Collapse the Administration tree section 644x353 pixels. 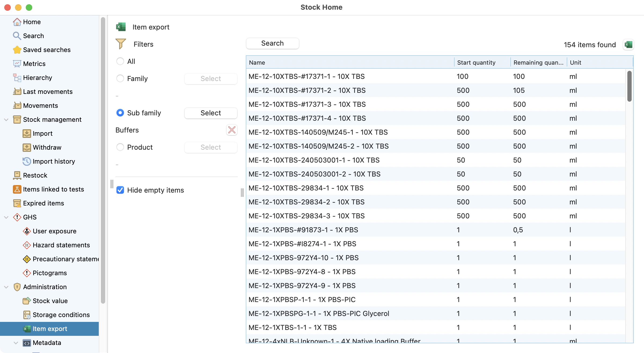point(6,287)
